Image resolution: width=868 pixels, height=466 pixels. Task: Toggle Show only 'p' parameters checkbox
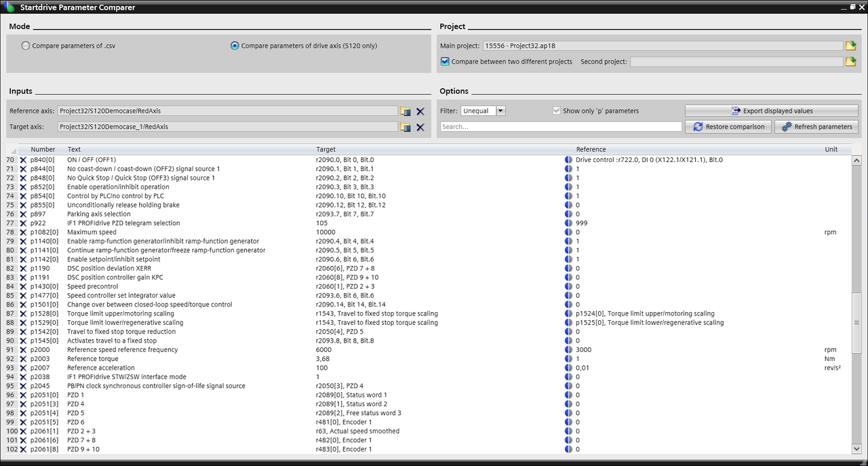(557, 111)
